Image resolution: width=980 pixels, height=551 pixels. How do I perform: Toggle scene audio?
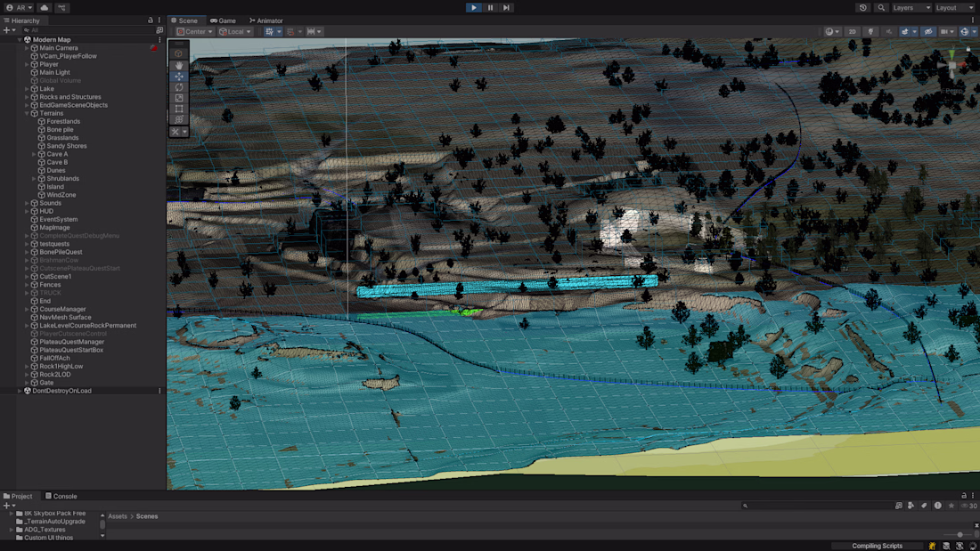pos(889,31)
